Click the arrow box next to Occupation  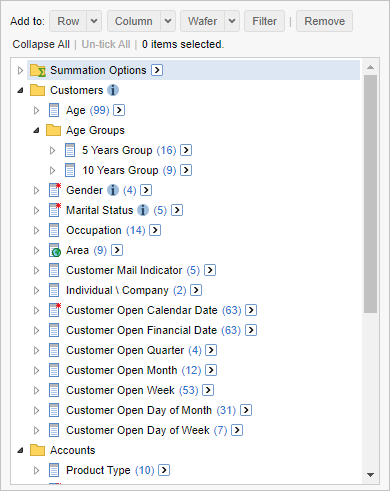pos(155,230)
